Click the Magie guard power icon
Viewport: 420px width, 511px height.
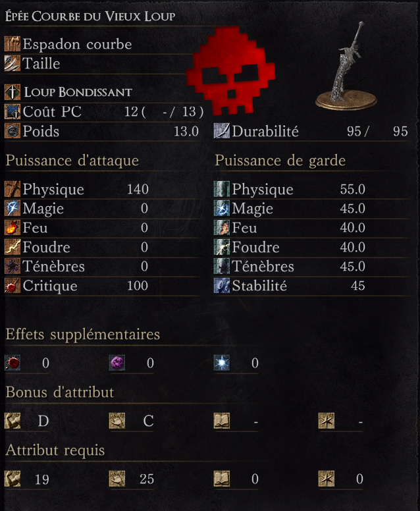222,208
